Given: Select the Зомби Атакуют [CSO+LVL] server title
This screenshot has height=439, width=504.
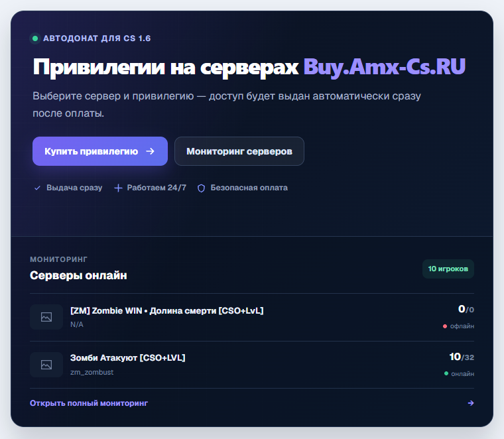Looking at the screenshot, I should click(x=127, y=357).
